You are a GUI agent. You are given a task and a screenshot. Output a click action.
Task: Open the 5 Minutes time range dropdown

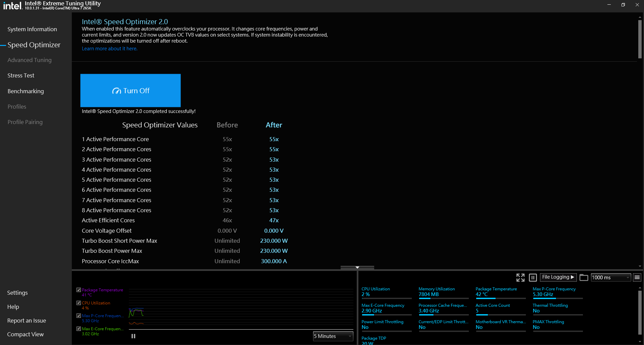point(333,336)
